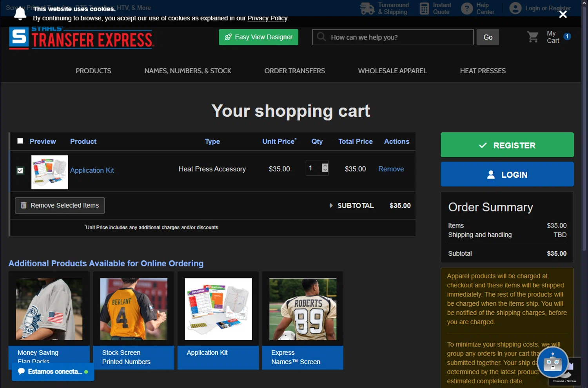
Task: Click Remove Selected Items button
Action: coord(60,206)
